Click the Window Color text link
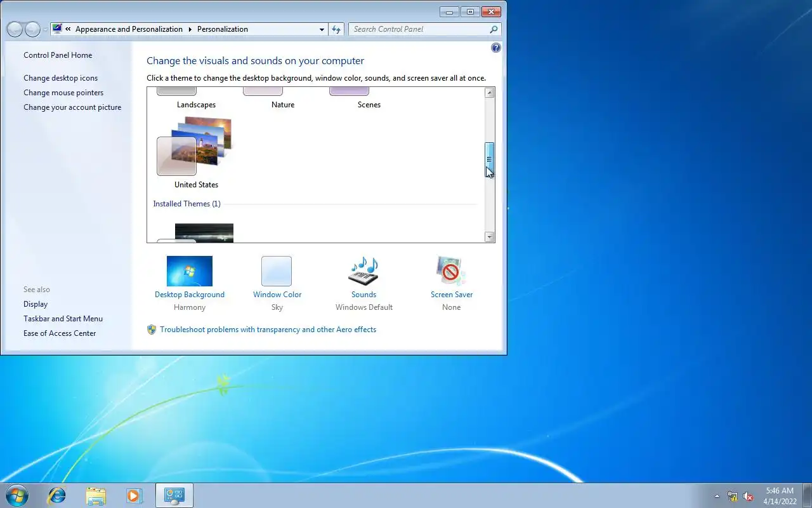This screenshot has width=812, height=508. (277, 295)
